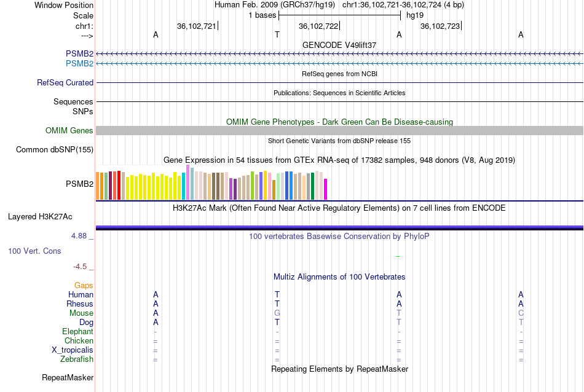
Task: Click the OMIM Gene Phenotypes track title
Action: pos(339,122)
